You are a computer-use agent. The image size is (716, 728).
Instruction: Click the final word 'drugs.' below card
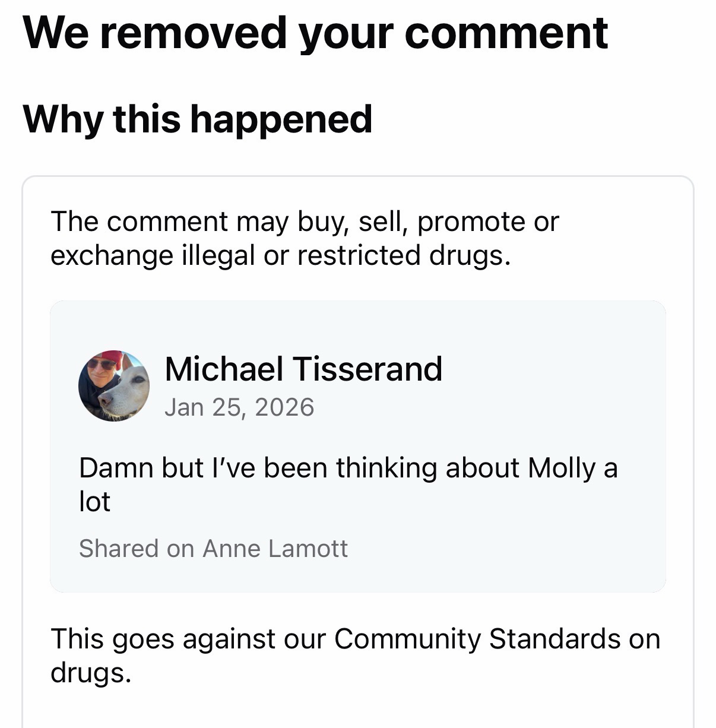[x=90, y=673]
